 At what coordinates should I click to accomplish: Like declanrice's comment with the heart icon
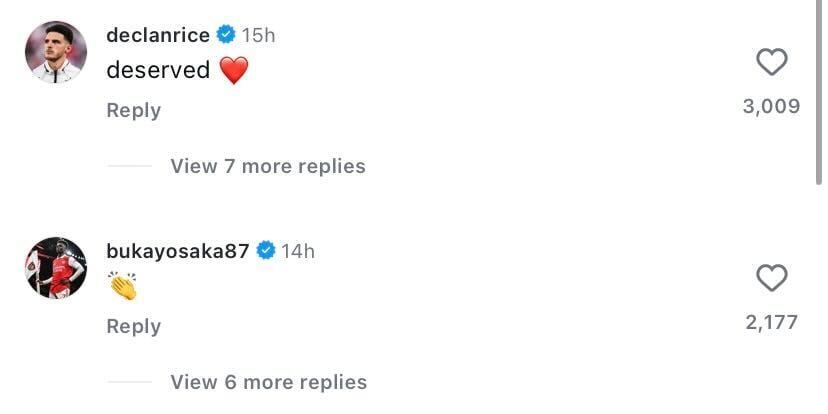coord(771,62)
